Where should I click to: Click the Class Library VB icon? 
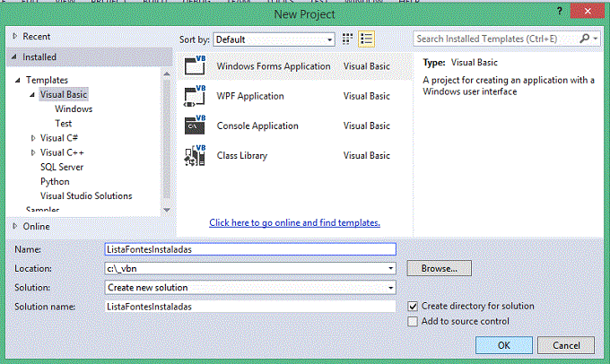pyautogui.click(x=195, y=155)
